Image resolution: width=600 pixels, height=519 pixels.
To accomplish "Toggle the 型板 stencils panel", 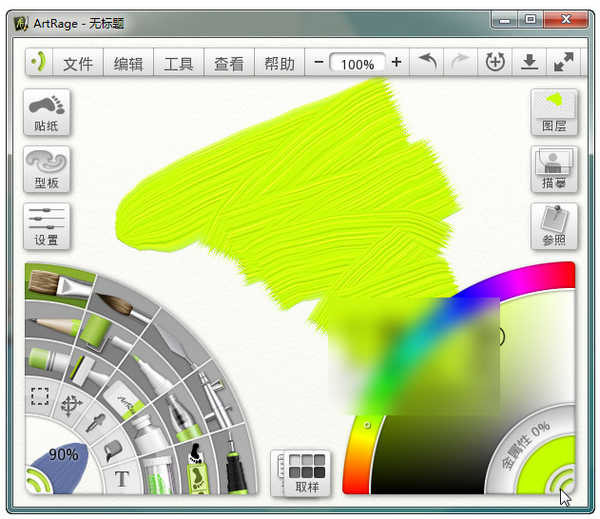I will click(x=46, y=170).
